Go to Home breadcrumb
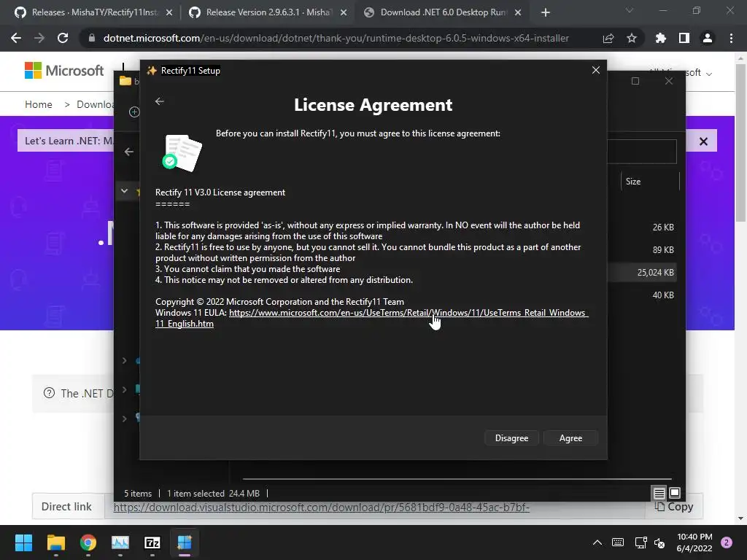The image size is (747, 560). pyautogui.click(x=39, y=104)
